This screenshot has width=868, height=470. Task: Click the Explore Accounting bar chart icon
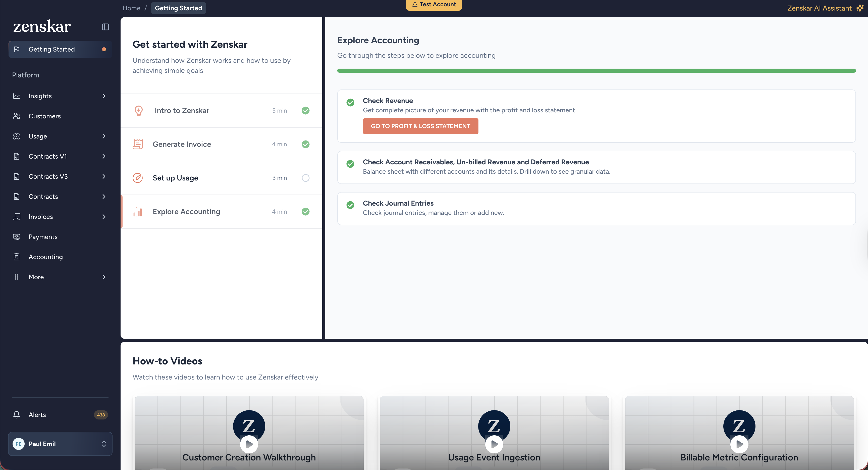[137, 212]
